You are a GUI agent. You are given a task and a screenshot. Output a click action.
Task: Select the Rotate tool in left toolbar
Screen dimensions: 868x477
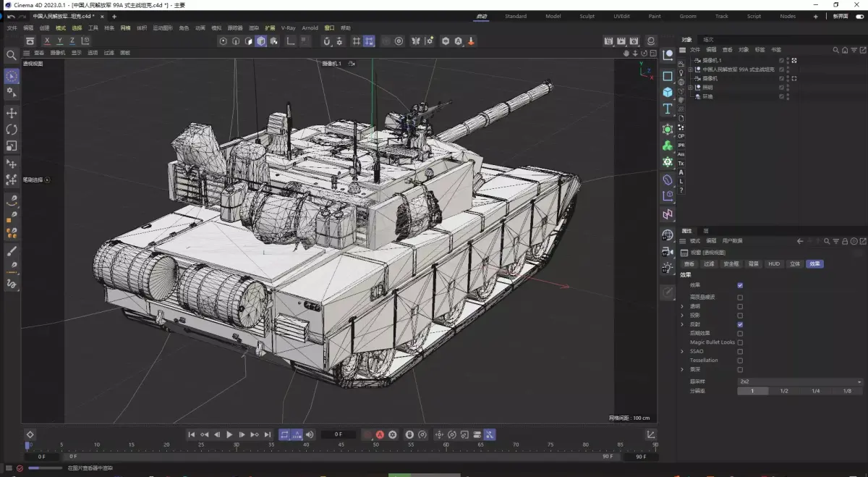(12, 130)
